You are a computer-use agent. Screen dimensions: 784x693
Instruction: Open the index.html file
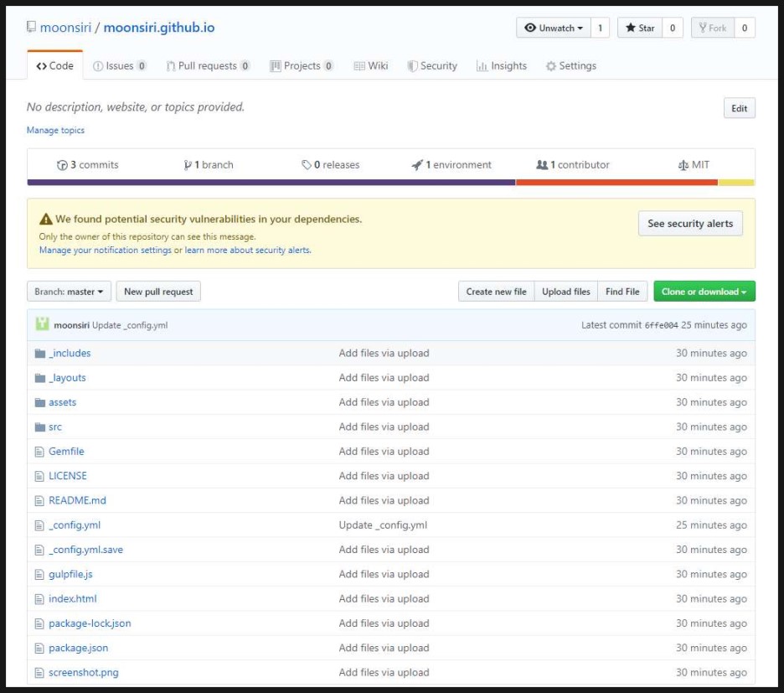coord(73,599)
